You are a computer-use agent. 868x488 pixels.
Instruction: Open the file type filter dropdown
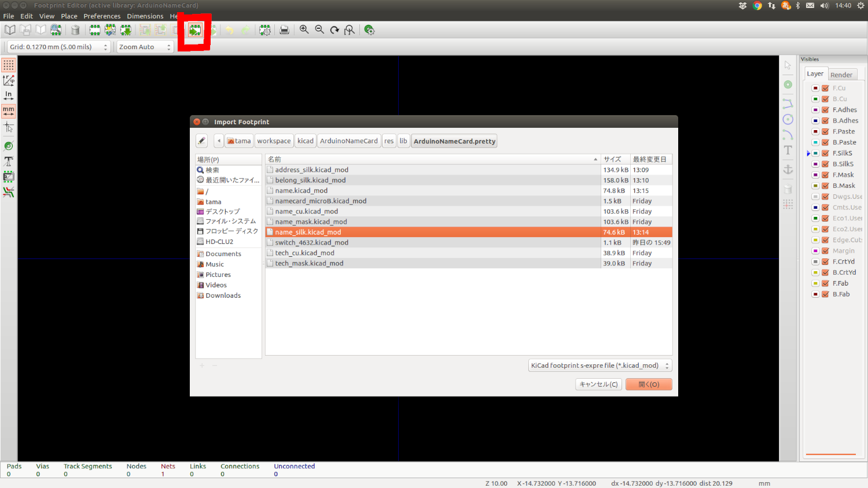click(x=600, y=365)
